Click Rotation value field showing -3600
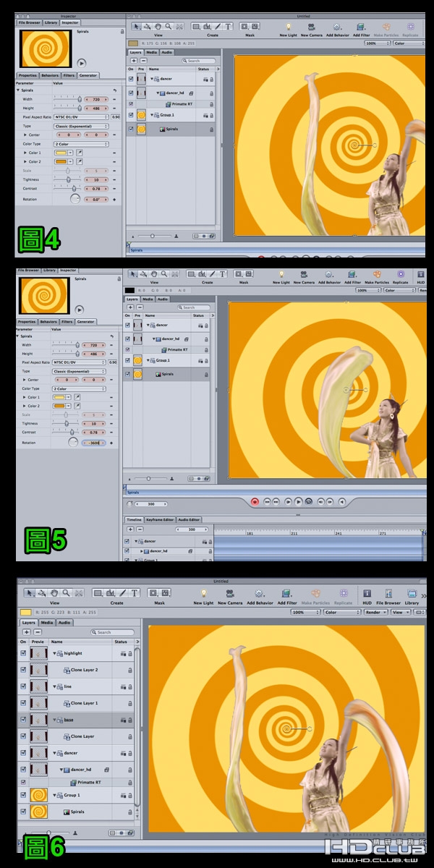The width and height of the screenshot is (434, 868). click(x=93, y=443)
